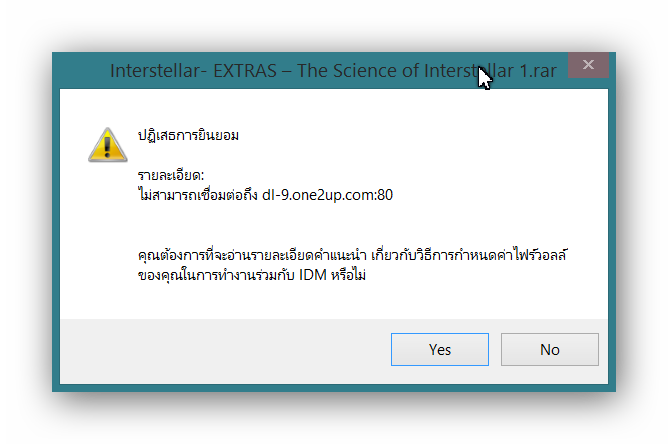Click the 'ไฟร์วอลล์' firewall word in message

tap(540, 254)
